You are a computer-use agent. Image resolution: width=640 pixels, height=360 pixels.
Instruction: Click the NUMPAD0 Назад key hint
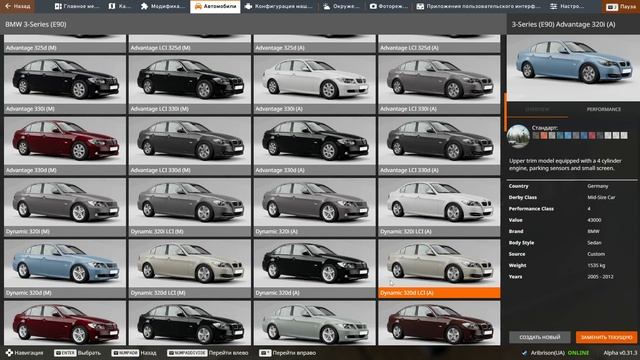134,353
